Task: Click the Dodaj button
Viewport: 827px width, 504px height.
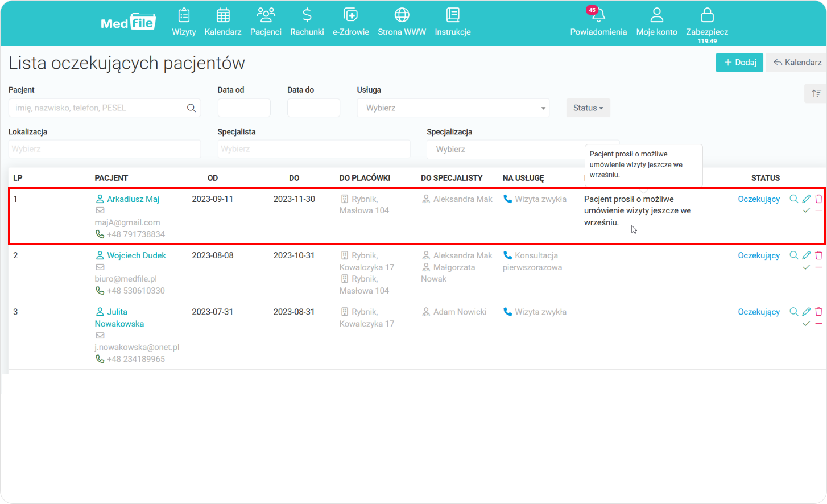Action: tap(739, 63)
